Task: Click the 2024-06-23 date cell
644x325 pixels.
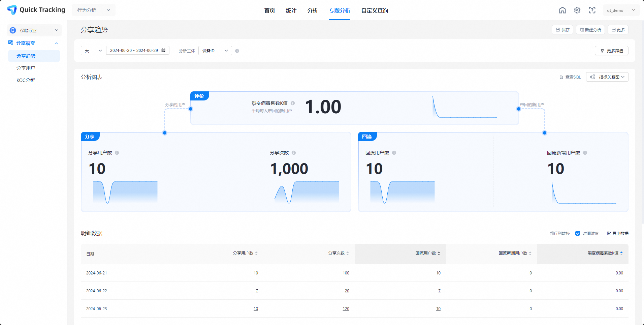Action: 96,309
